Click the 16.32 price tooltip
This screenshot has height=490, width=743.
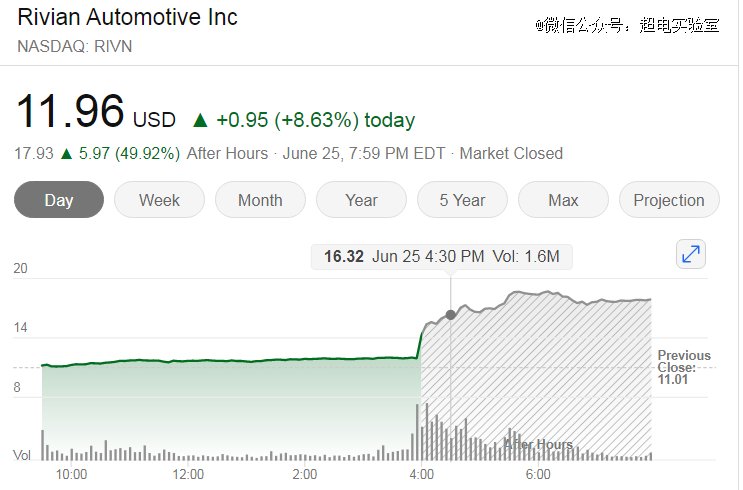(441, 256)
